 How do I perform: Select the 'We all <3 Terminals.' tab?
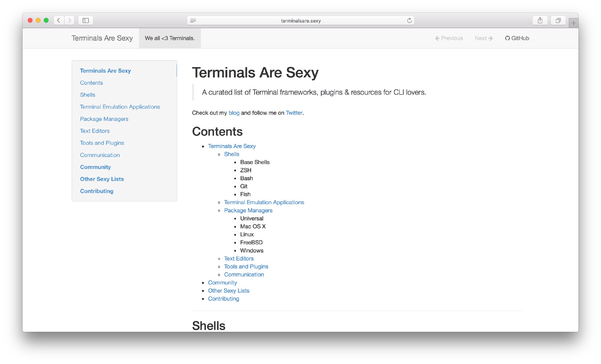coord(170,38)
